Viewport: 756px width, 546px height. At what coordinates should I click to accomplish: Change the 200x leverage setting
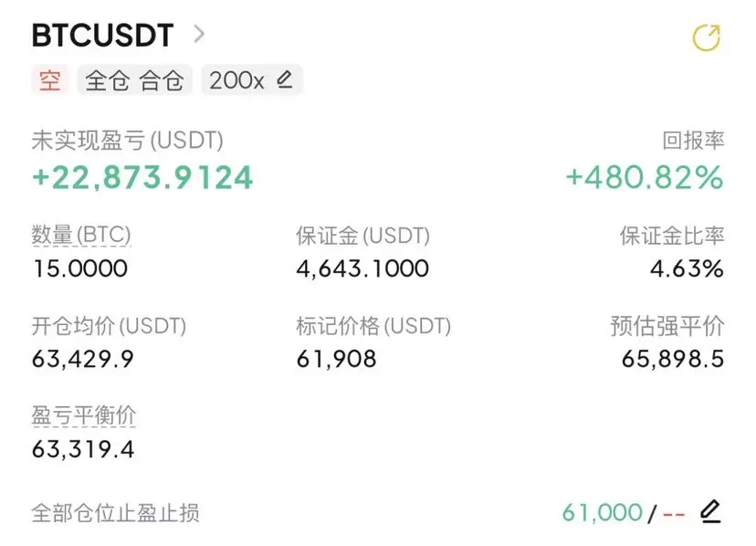tap(252, 80)
